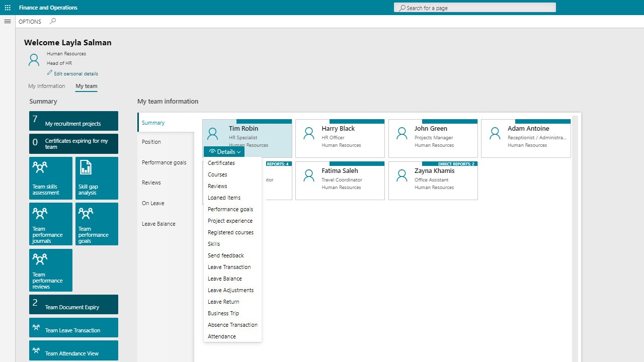Click the Welcome Layla Salman heading
Viewport: 644px width, 362px height.
tap(68, 43)
